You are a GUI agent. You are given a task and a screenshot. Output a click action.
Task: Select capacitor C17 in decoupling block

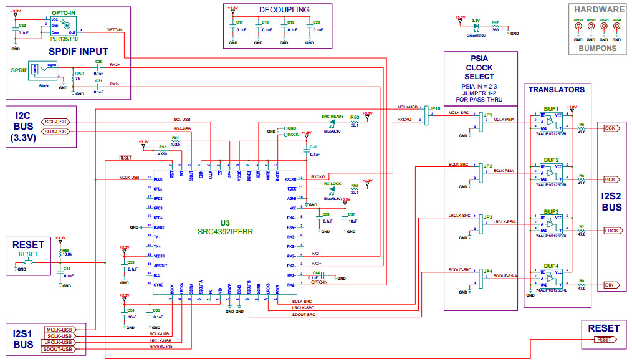click(x=232, y=29)
